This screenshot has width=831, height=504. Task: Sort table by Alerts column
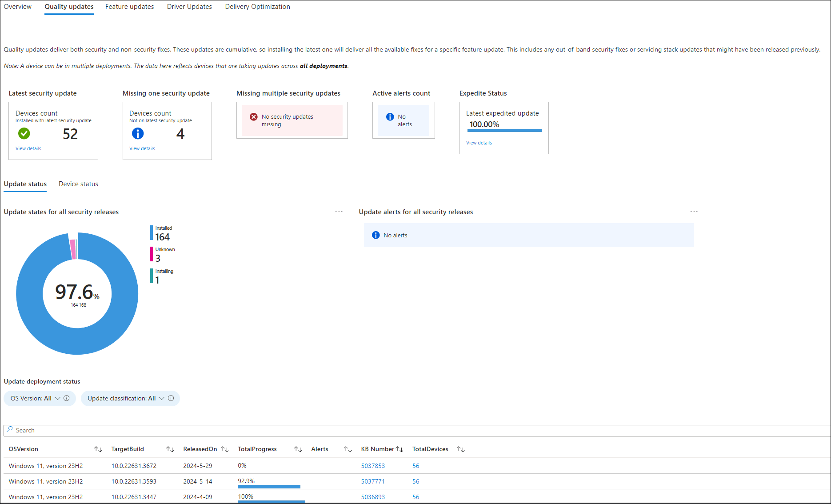348,449
